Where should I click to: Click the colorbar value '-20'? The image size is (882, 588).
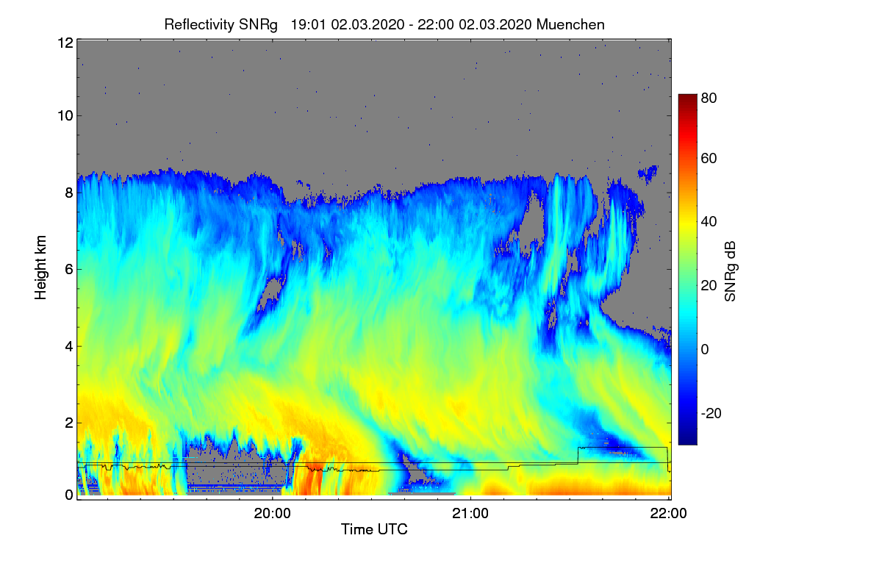click(712, 413)
